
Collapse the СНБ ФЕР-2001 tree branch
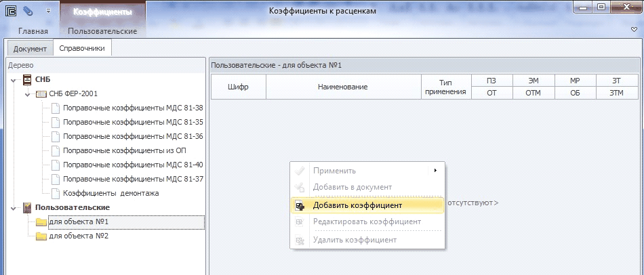[26, 94]
